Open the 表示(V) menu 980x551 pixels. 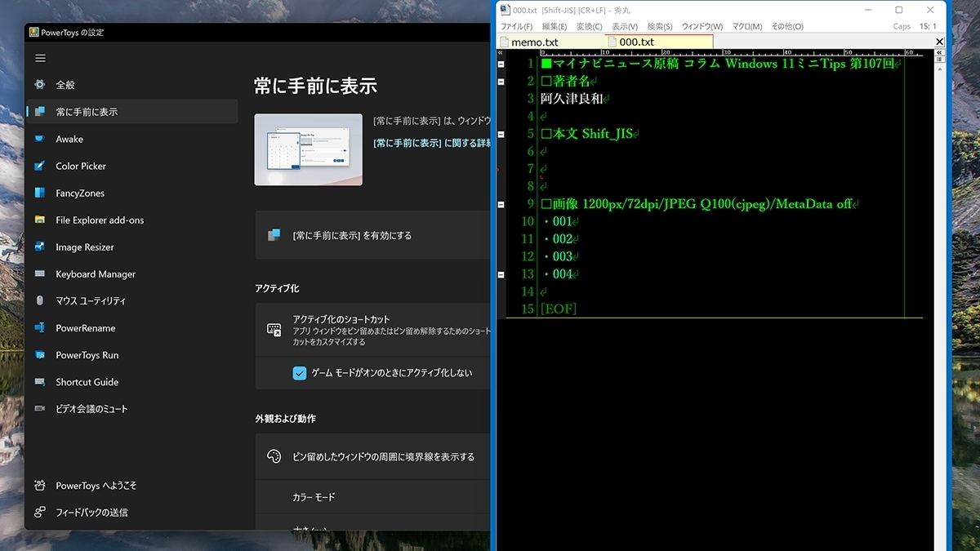[625, 27]
